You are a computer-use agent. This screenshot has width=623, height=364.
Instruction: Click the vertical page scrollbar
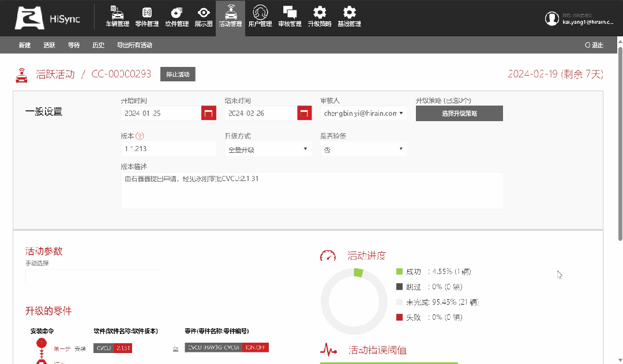620,143
